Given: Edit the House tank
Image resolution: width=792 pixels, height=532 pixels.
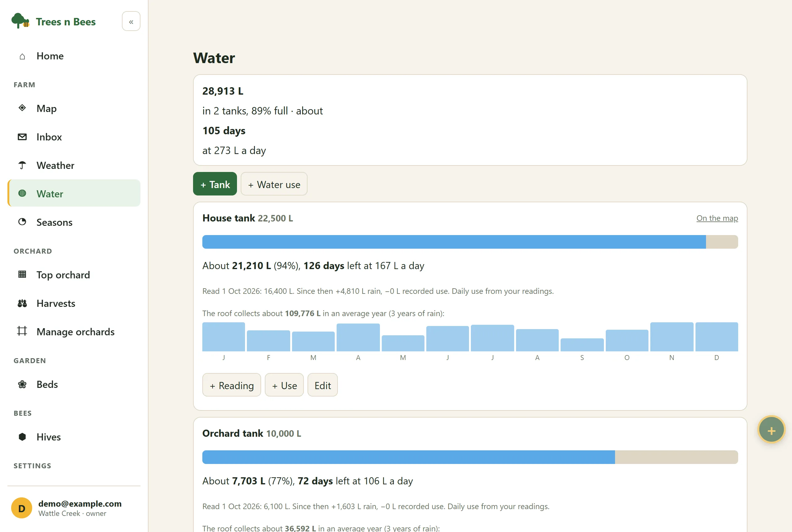Looking at the screenshot, I should tap(322, 385).
